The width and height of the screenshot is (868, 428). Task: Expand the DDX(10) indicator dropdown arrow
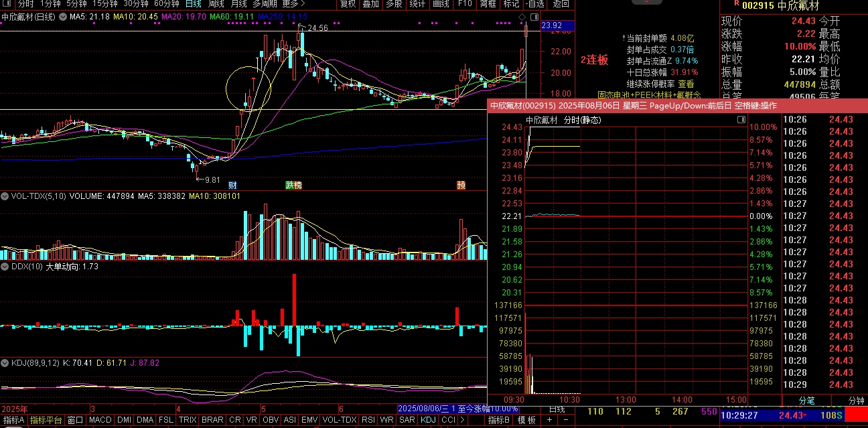tap(5, 266)
